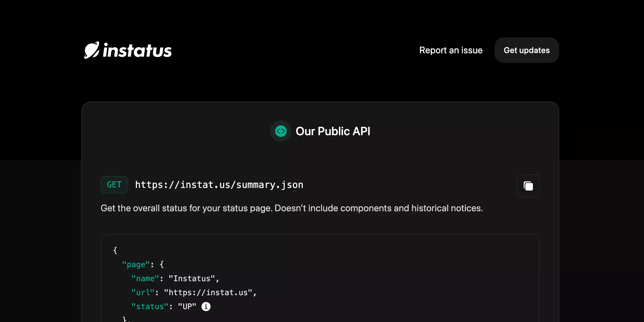Click the "Instatus" name value
Viewport: 644px width, 322px height.
point(192,279)
